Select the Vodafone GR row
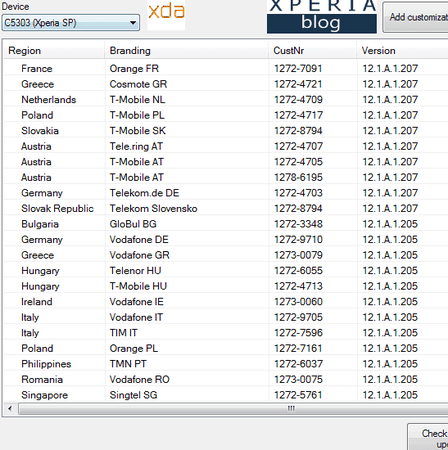This screenshot has height=450, width=448. [x=226, y=255]
